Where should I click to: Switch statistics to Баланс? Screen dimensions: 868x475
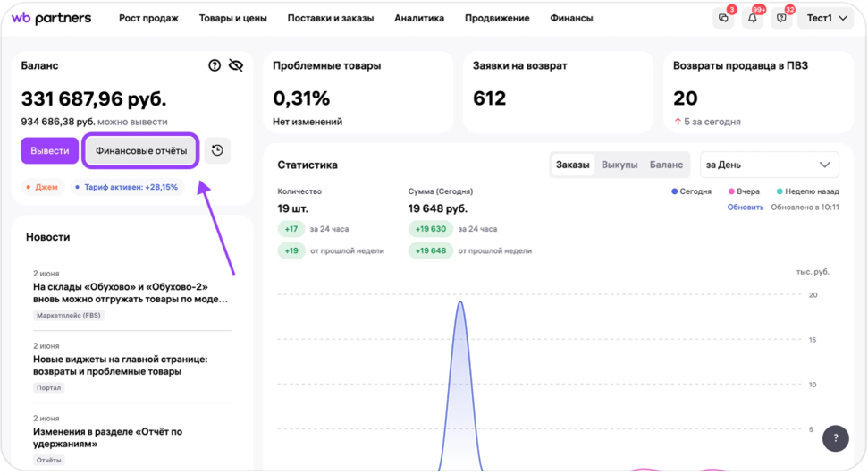(x=666, y=165)
